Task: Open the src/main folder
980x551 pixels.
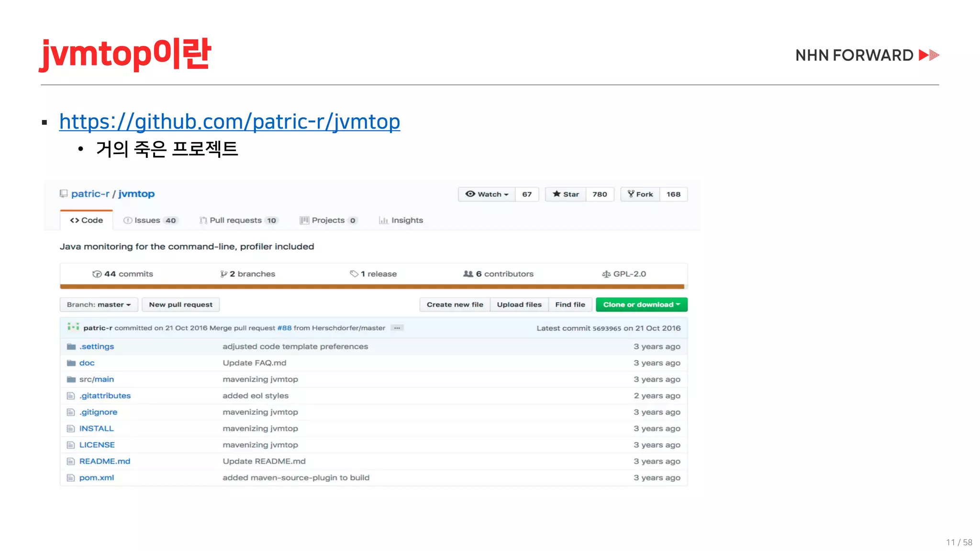Action: 97,379
